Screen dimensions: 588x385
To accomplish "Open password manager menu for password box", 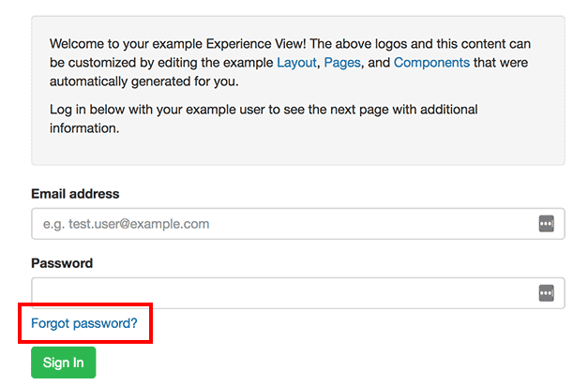I will tap(547, 293).
